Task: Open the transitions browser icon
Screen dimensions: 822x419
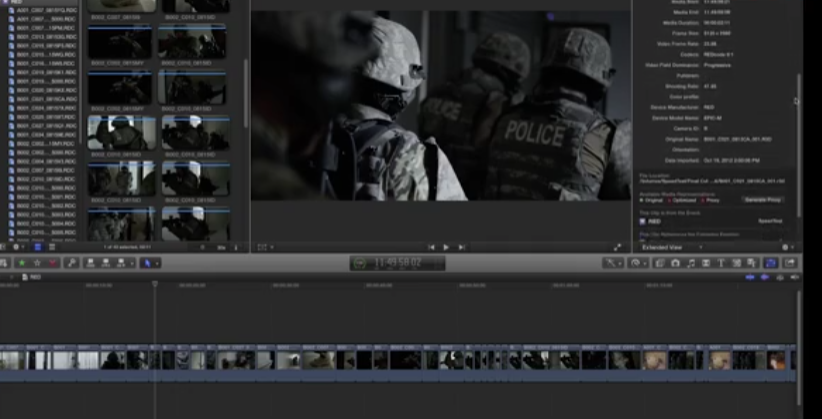Action: pos(706,263)
